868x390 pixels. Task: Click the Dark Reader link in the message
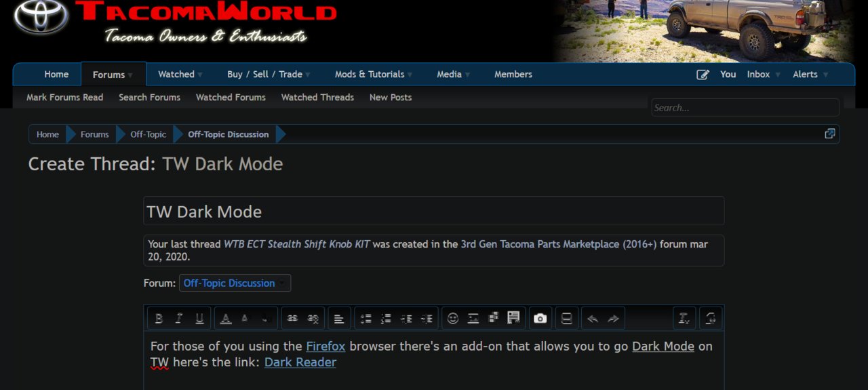300,362
